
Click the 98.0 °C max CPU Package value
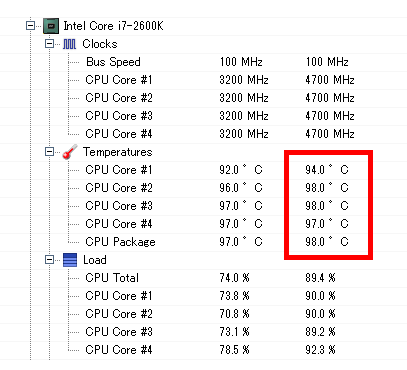coord(327,241)
